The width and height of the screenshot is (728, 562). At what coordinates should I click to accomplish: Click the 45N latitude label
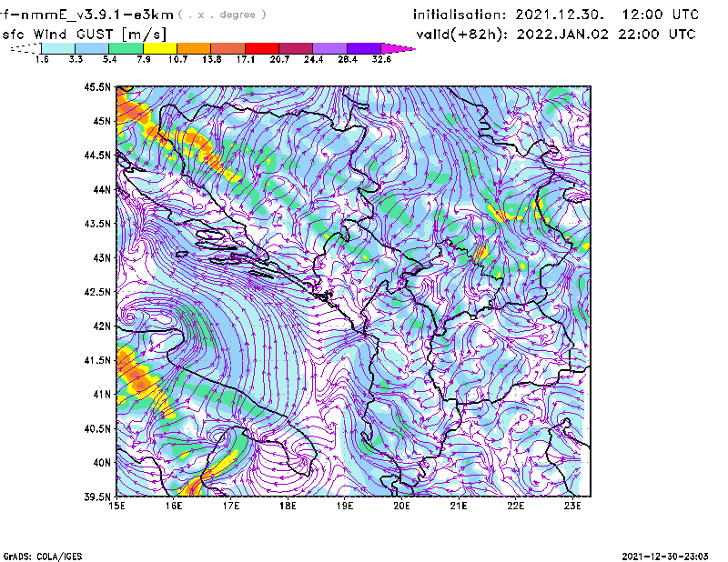102,121
